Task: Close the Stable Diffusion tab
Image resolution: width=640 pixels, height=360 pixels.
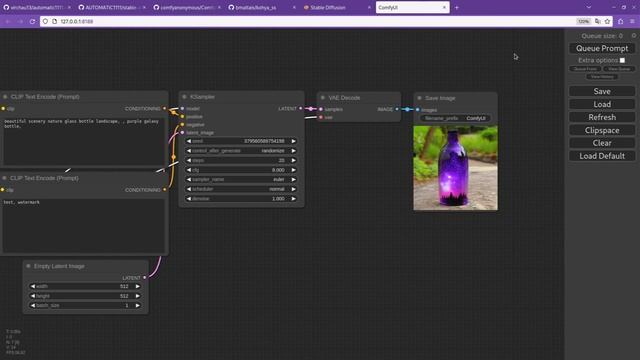Action: [x=369, y=7]
